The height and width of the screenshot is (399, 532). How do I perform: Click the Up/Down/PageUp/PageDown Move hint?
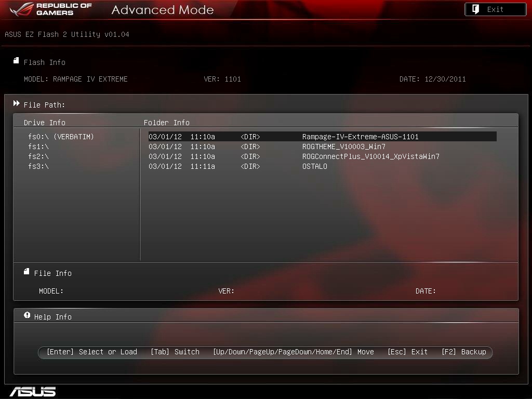pos(294,352)
